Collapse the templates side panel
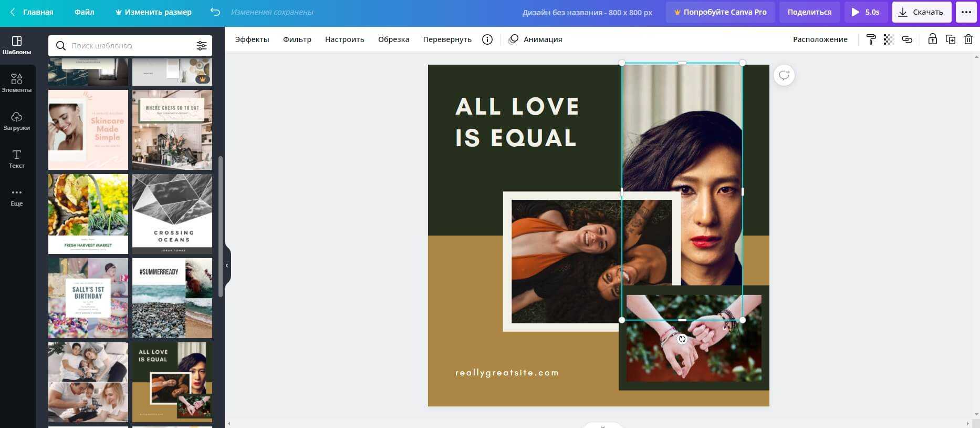 (227, 266)
